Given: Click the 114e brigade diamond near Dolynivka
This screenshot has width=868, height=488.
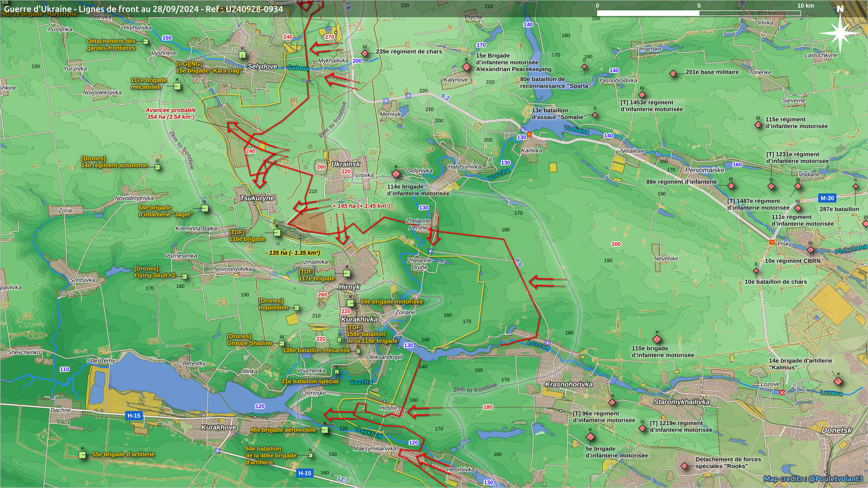Looking at the screenshot, I should tap(396, 174).
